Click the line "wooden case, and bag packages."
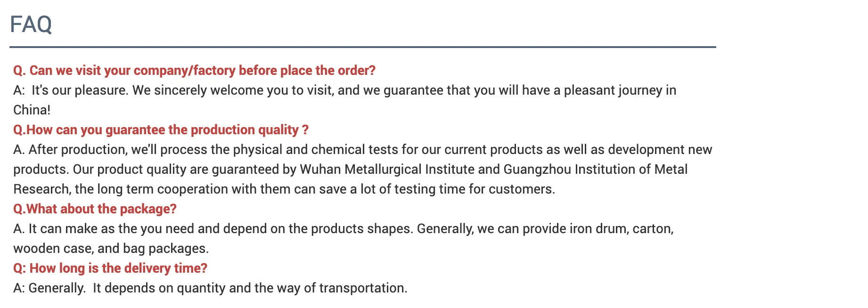Screen dimensions: 868x308 pyautogui.click(x=111, y=249)
